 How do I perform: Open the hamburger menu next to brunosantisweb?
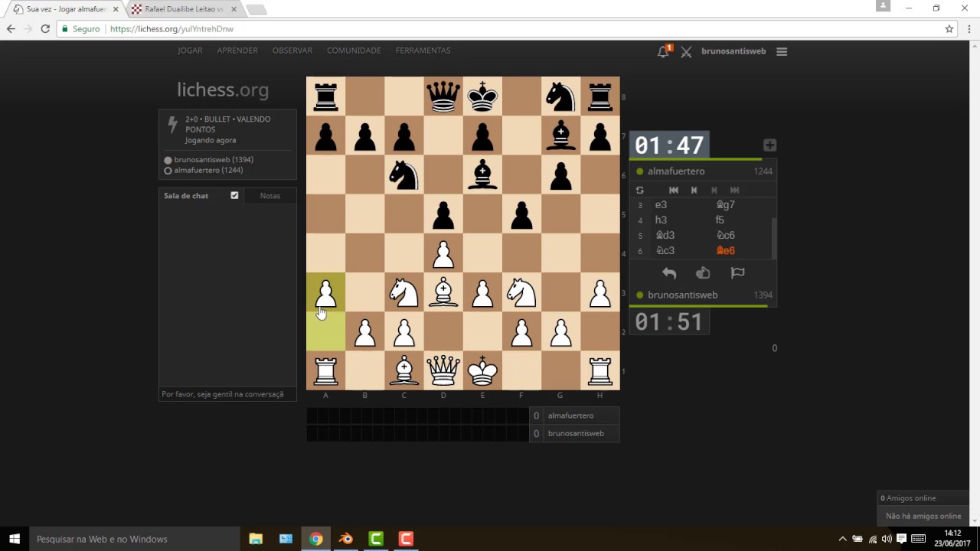pyautogui.click(x=782, y=51)
